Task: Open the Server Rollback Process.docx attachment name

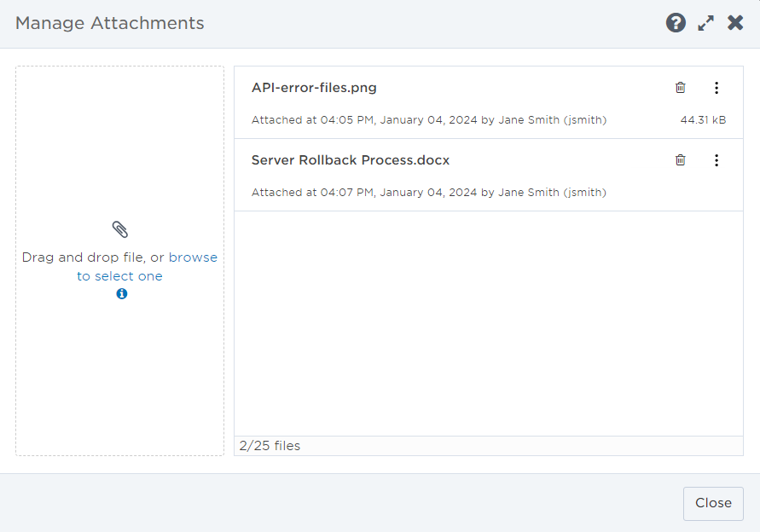Action: (x=349, y=159)
